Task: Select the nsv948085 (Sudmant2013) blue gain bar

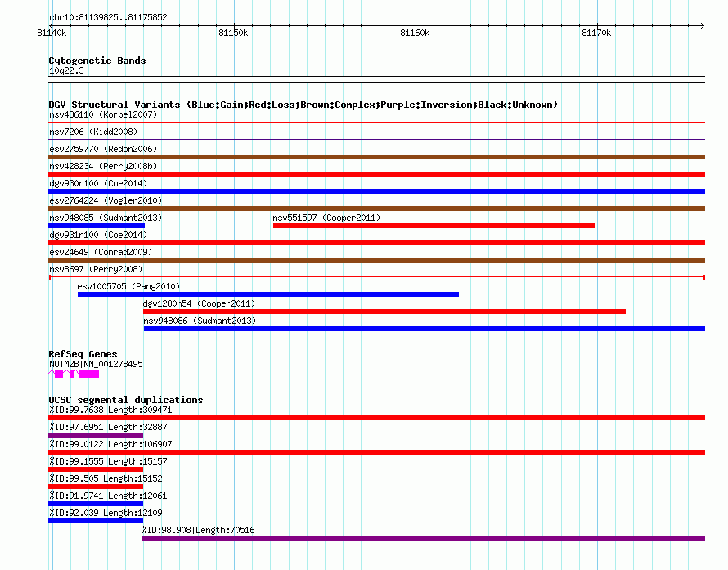Action: 97,226
